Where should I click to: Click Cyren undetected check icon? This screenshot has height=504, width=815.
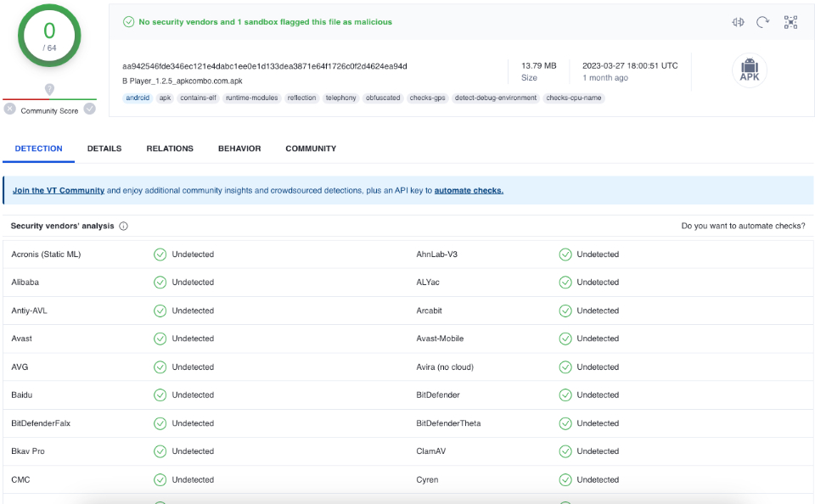[565, 479]
